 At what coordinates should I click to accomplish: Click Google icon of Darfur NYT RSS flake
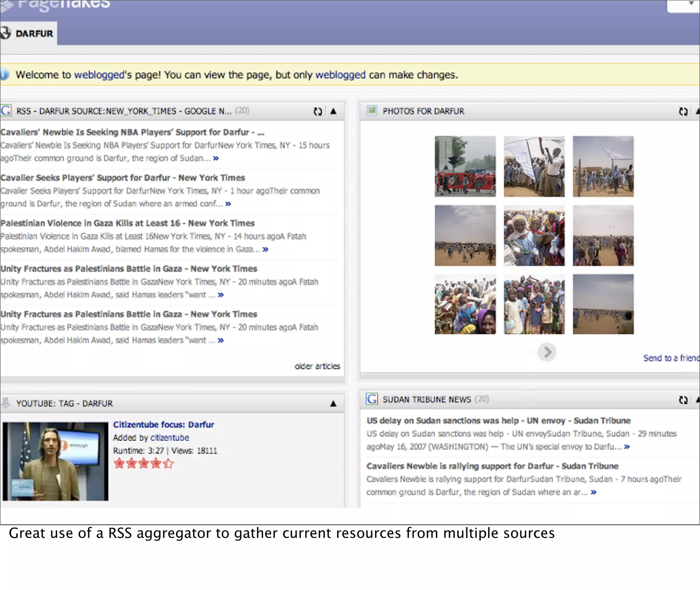6,111
